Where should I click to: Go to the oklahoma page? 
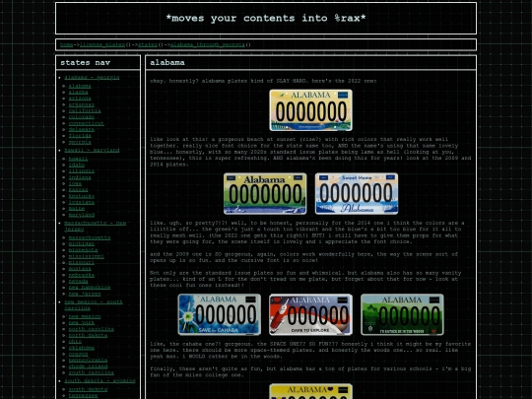82,348
